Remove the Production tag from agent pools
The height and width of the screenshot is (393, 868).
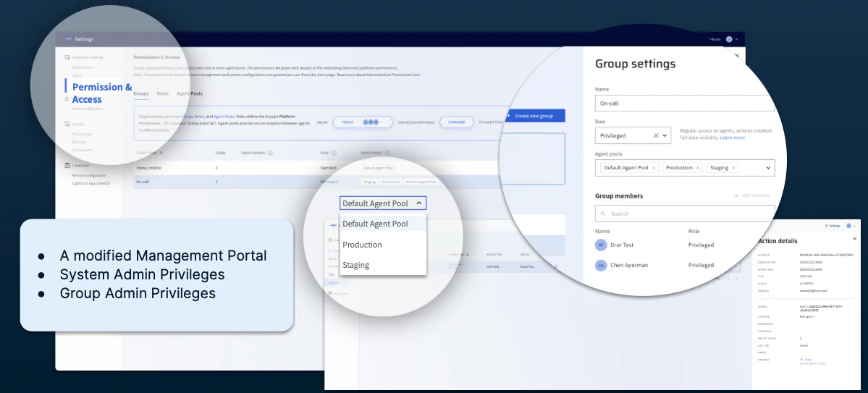point(698,168)
